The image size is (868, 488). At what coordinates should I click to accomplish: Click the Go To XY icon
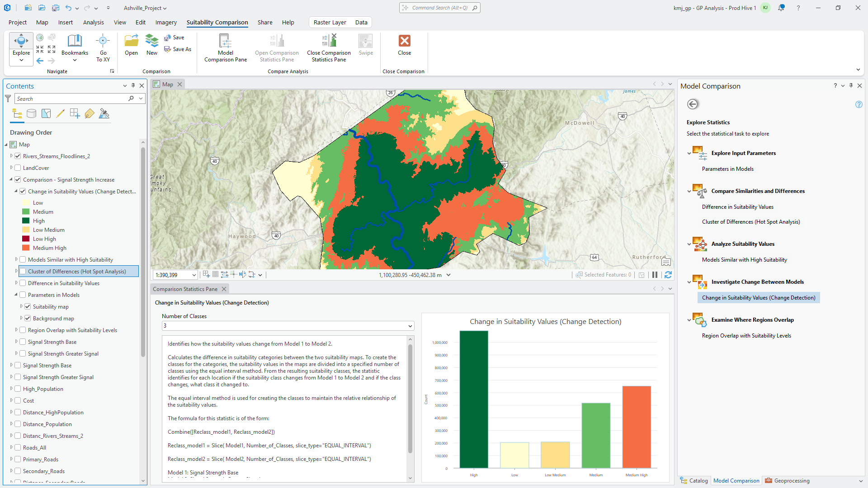click(103, 41)
